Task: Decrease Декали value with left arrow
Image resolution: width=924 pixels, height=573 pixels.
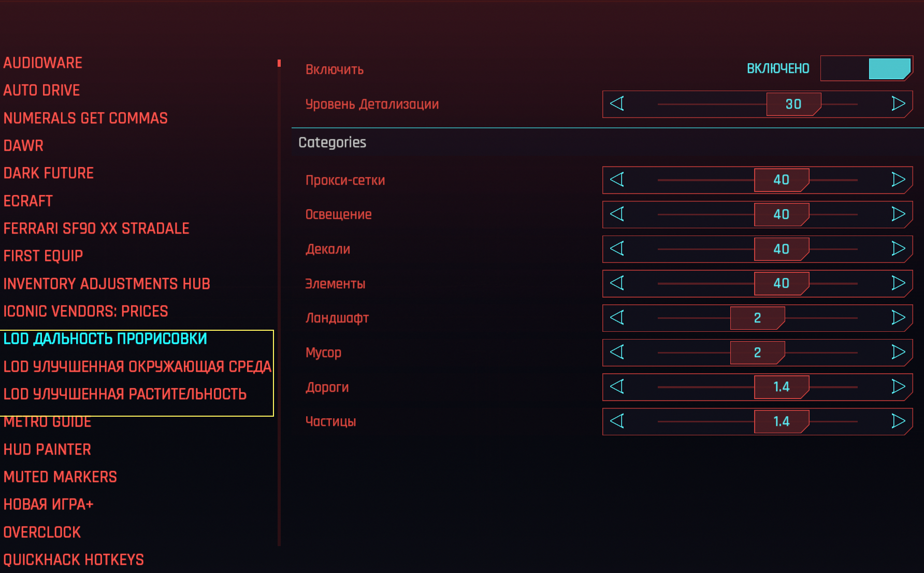Action: pyautogui.click(x=617, y=248)
